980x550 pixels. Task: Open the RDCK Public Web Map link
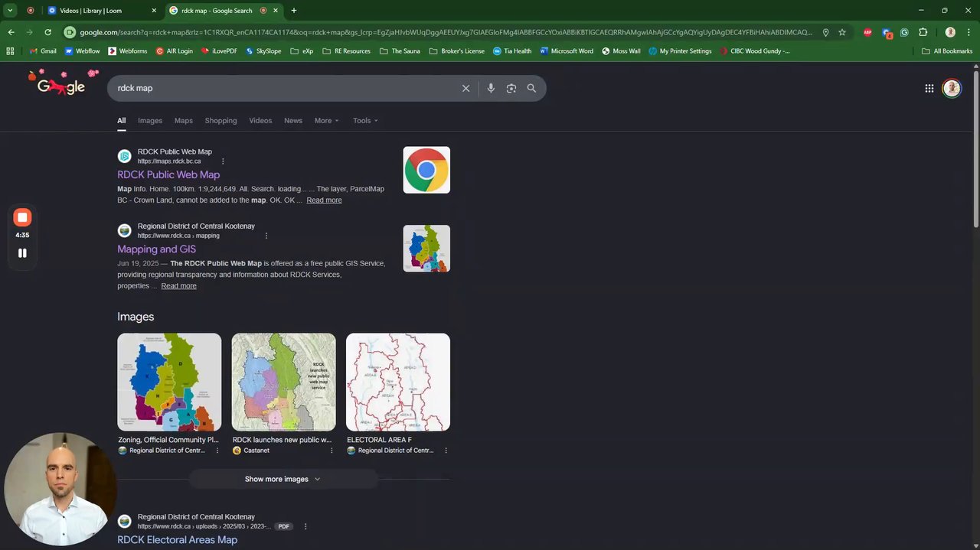[x=168, y=174]
